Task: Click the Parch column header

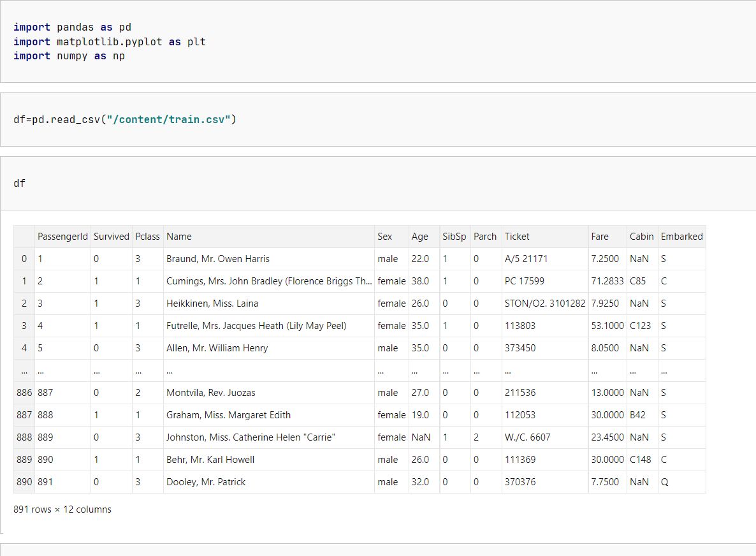Action: pyautogui.click(x=485, y=237)
